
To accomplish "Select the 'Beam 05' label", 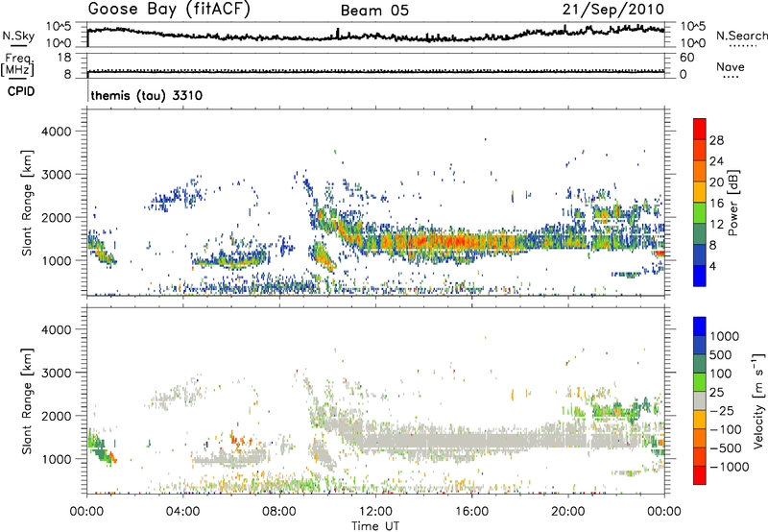I will click(374, 11).
